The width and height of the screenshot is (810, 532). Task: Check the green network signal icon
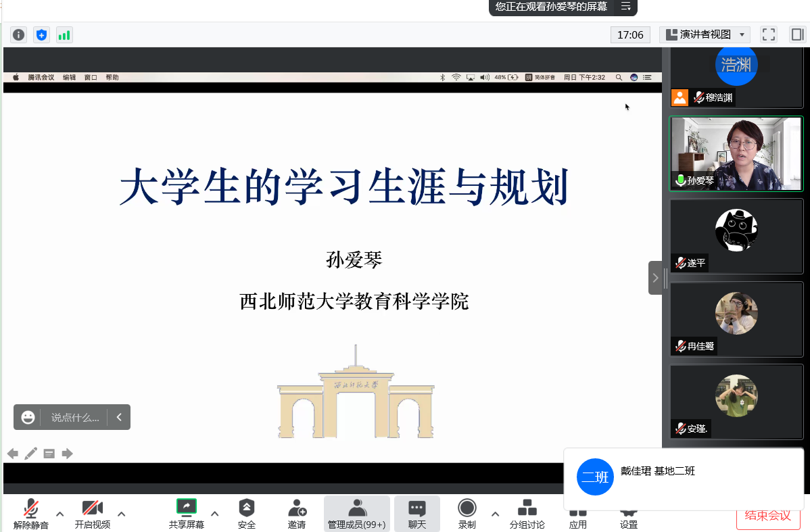64,34
